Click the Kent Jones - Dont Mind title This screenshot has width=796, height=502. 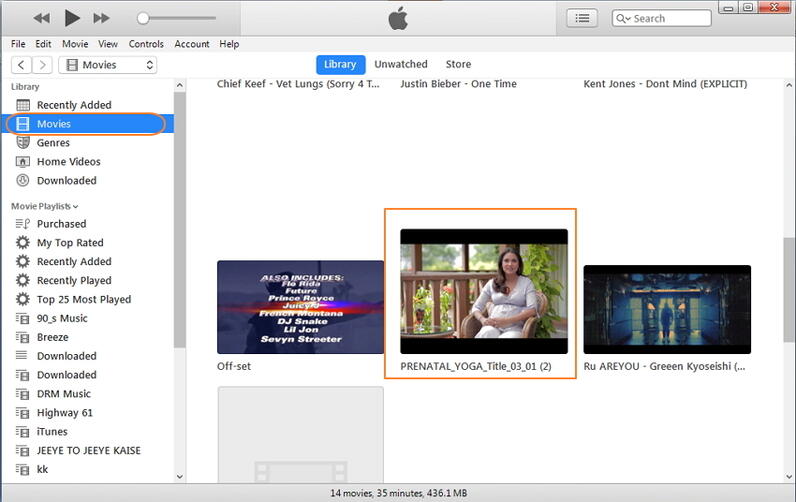[665, 84]
